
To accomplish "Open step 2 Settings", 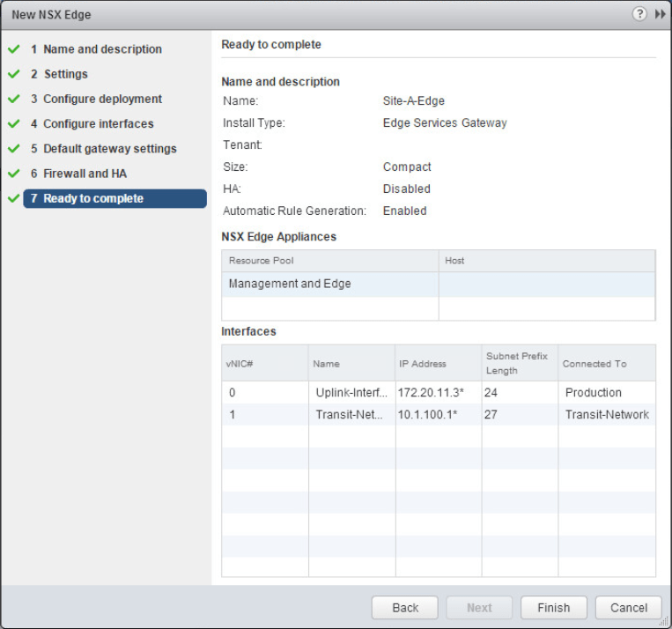I will pyautogui.click(x=65, y=74).
